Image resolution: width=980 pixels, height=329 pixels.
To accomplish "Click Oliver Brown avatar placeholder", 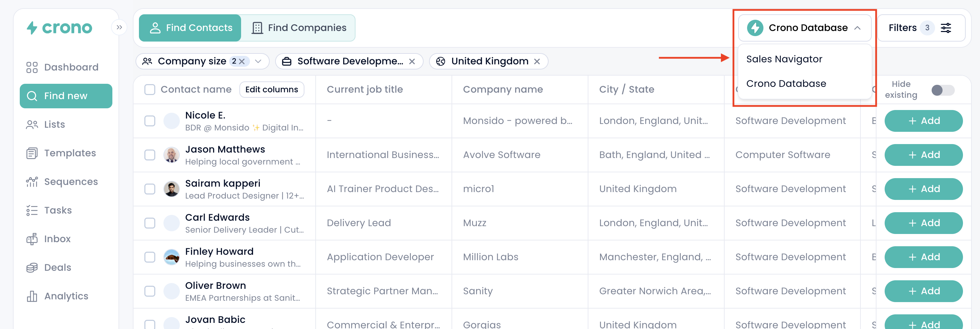I will point(172,291).
